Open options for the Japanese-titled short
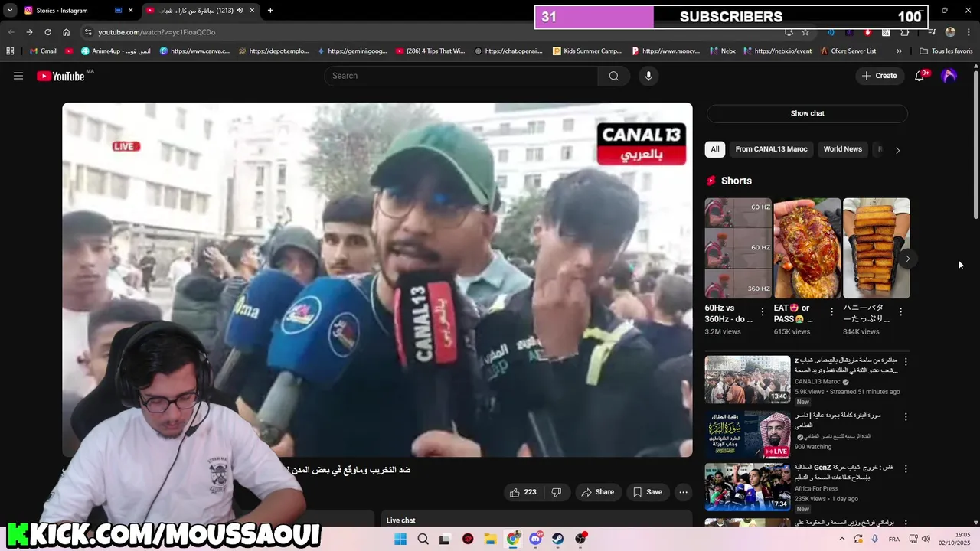 [900, 311]
